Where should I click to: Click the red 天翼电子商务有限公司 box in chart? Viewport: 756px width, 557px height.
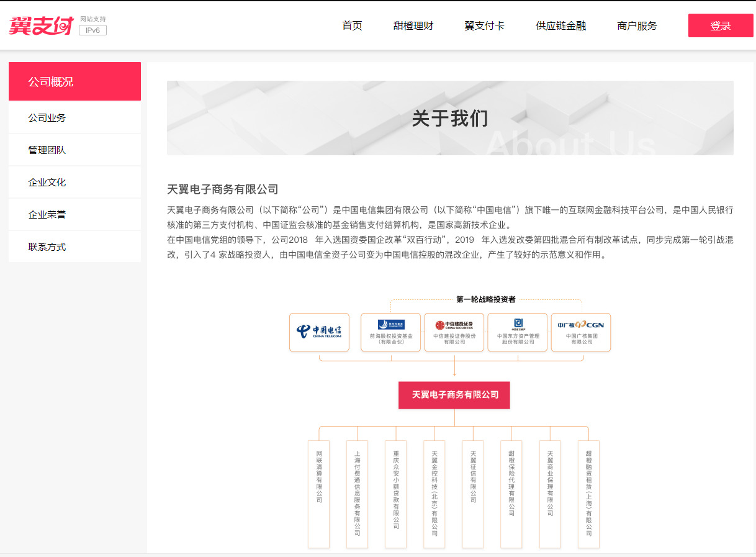coord(454,395)
